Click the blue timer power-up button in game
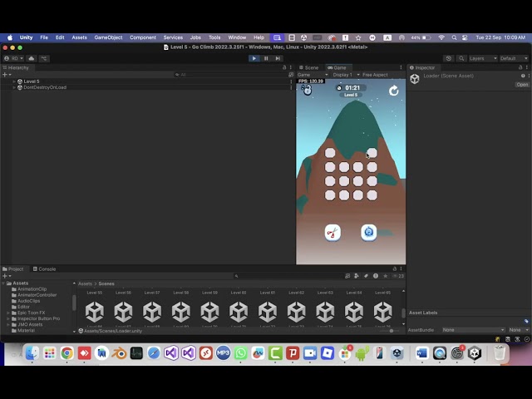 pyautogui.click(x=369, y=233)
